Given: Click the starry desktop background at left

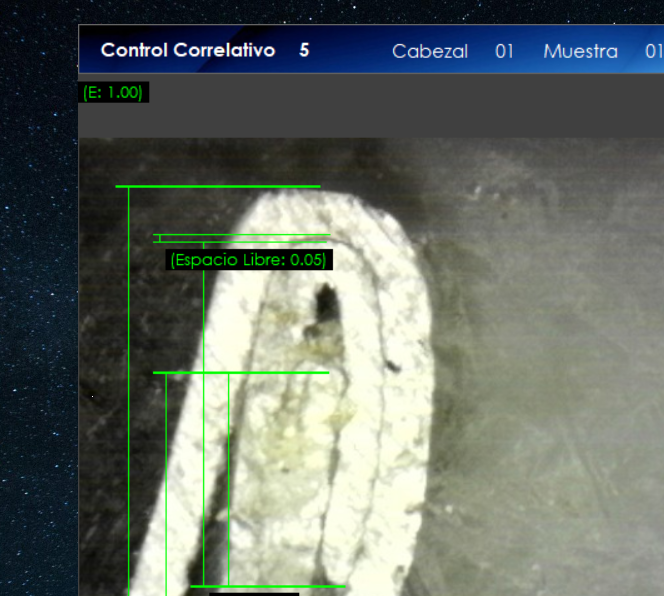Looking at the screenshot, I should tap(38, 300).
